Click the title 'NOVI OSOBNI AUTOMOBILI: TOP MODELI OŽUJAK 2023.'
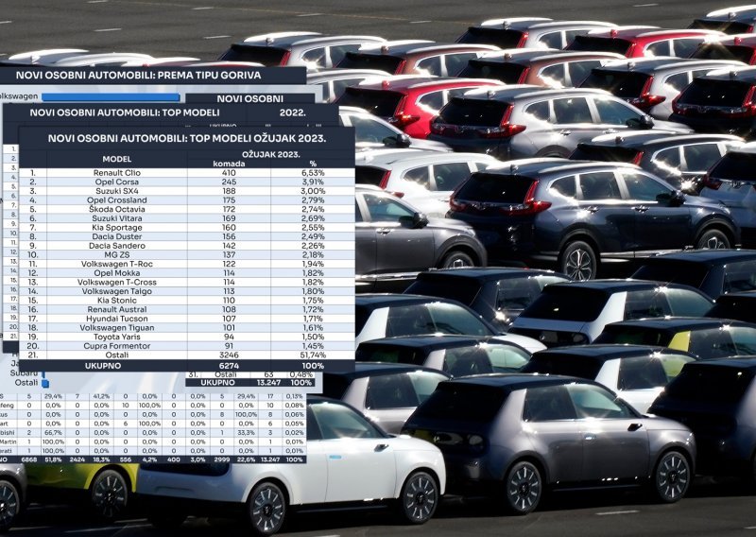 pyautogui.click(x=186, y=138)
